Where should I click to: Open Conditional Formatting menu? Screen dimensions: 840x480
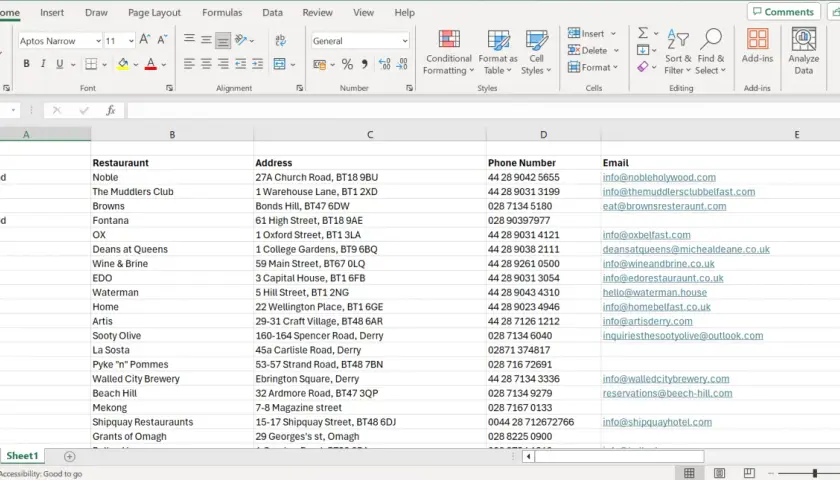tap(449, 52)
